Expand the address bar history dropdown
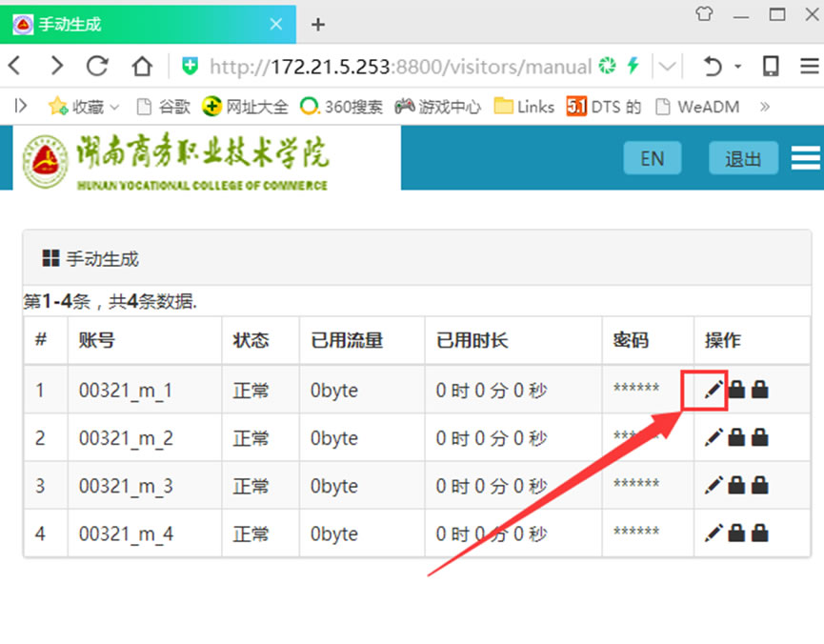 (668, 67)
